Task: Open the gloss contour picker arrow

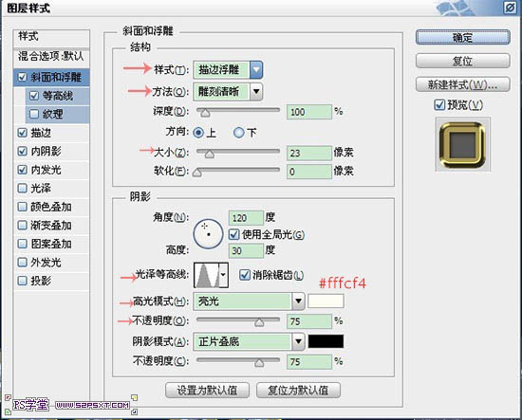Action: click(x=224, y=275)
